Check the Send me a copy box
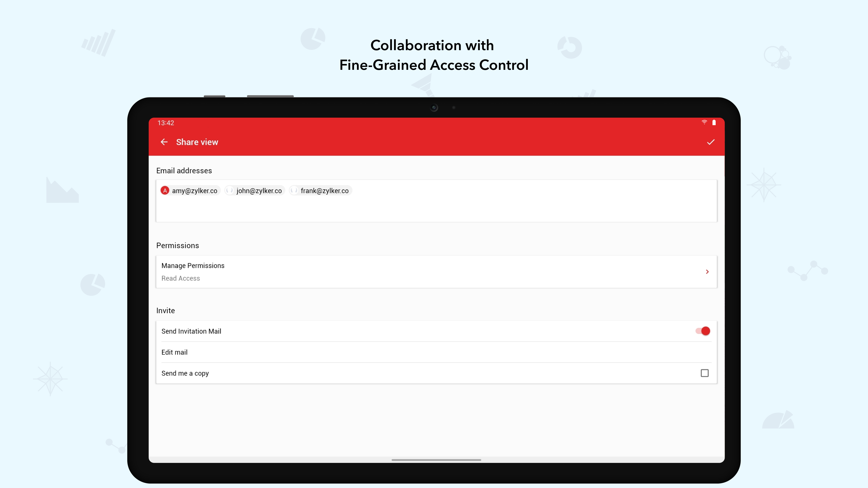The image size is (868, 488). pos(705,373)
